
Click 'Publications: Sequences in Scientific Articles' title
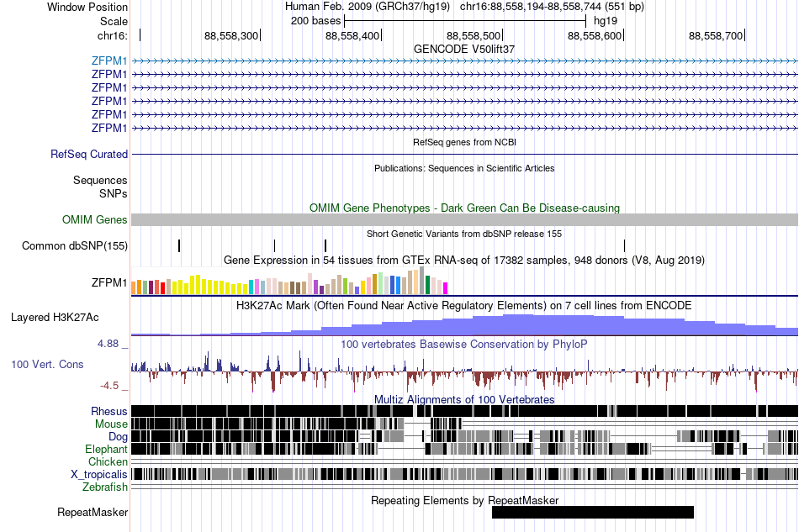(464, 168)
